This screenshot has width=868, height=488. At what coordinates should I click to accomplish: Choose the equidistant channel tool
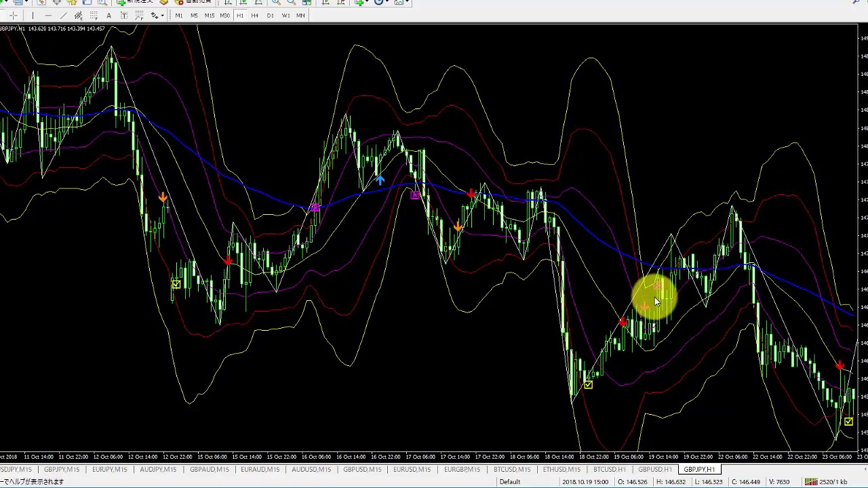coord(79,16)
